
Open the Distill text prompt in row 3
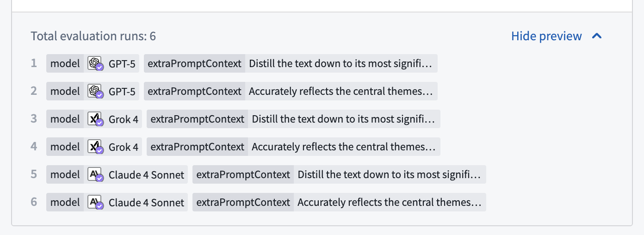point(343,119)
